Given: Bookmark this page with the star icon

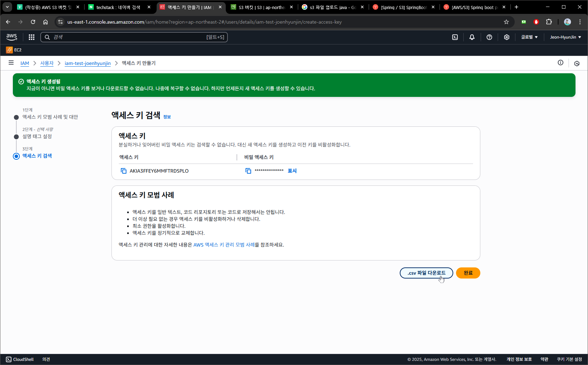Looking at the screenshot, I should tap(506, 22).
